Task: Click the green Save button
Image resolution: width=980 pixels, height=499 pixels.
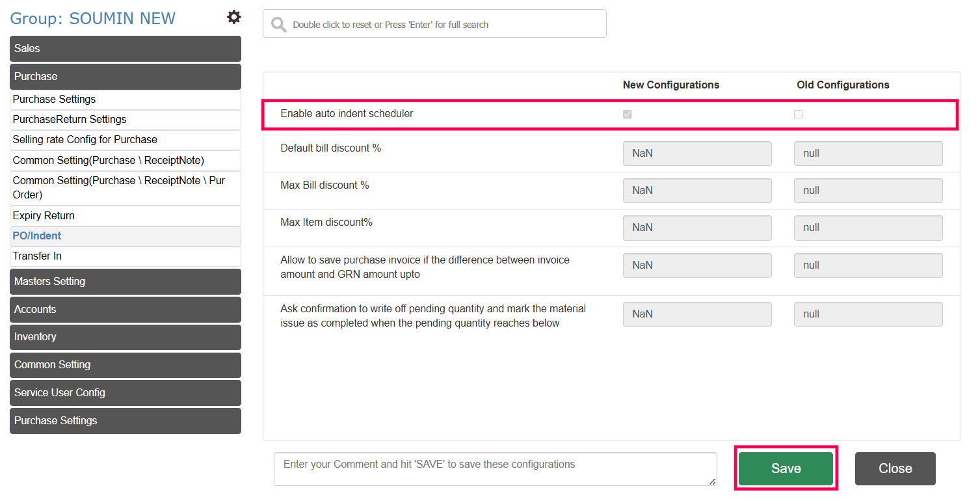Action: tap(786, 468)
